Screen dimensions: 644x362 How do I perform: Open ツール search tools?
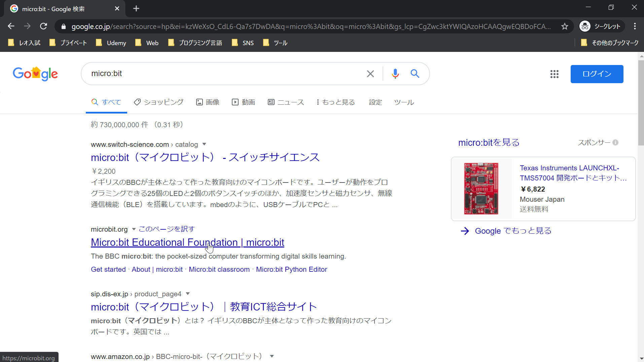click(x=404, y=102)
